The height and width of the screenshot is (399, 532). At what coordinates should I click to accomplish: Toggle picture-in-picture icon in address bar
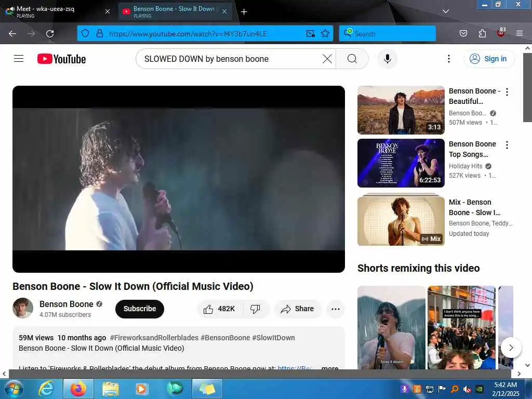[310, 33]
